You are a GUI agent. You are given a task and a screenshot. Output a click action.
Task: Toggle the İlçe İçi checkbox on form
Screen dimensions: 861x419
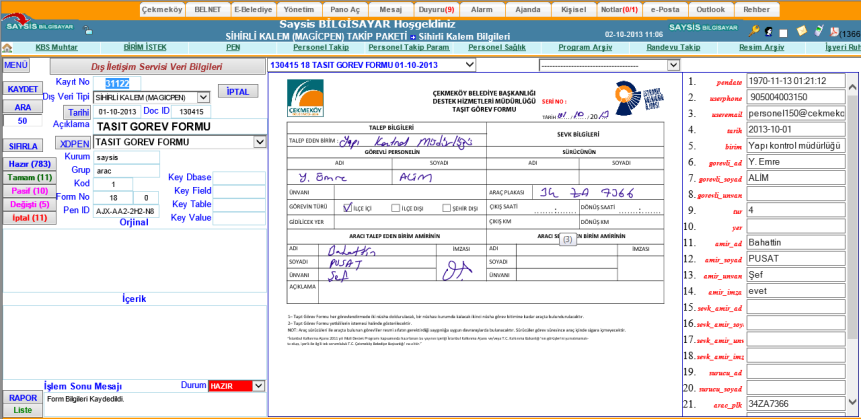coord(346,208)
